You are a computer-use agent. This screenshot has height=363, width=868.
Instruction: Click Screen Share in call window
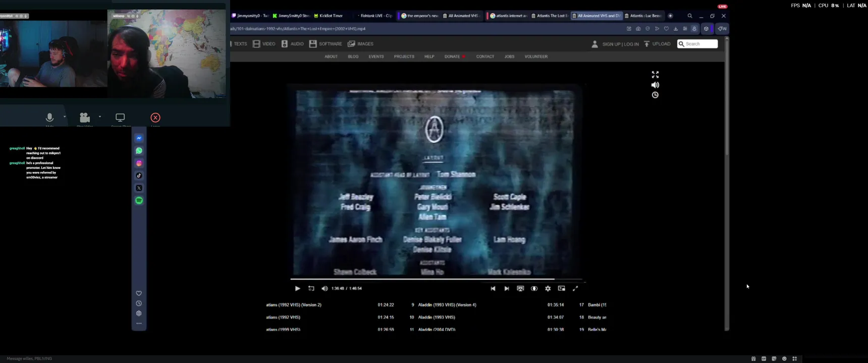[x=120, y=117]
